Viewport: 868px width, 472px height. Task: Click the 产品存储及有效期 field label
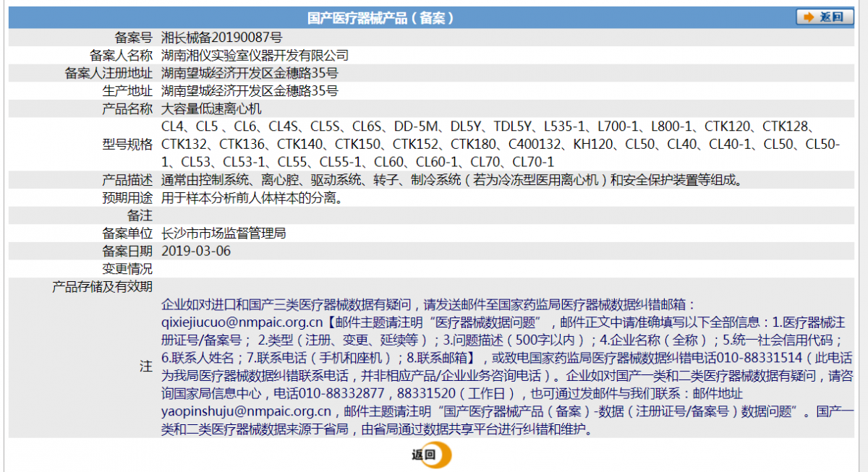102,287
